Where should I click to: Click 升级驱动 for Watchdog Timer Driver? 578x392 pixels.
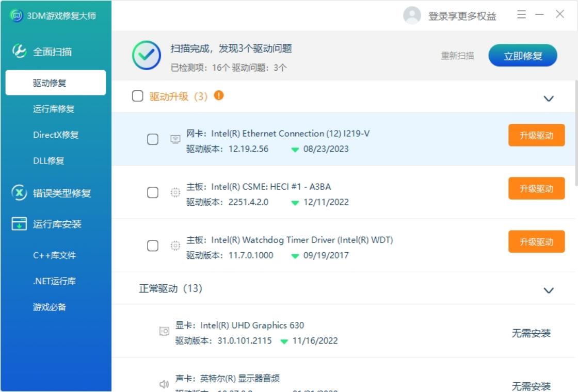(x=536, y=241)
